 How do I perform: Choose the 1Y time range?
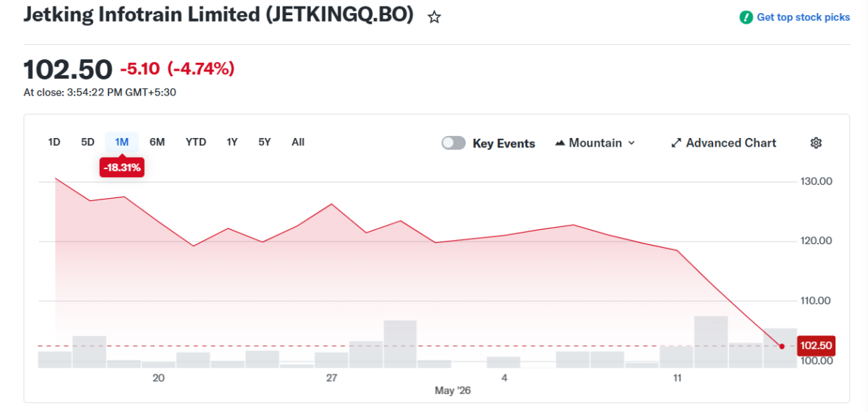pos(231,142)
